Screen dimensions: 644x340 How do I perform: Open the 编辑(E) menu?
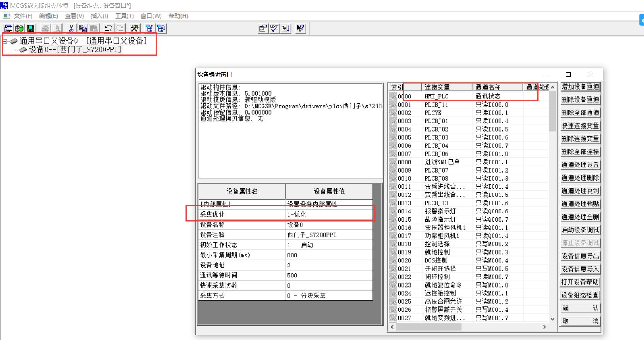pyautogui.click(x=48, y=16)
